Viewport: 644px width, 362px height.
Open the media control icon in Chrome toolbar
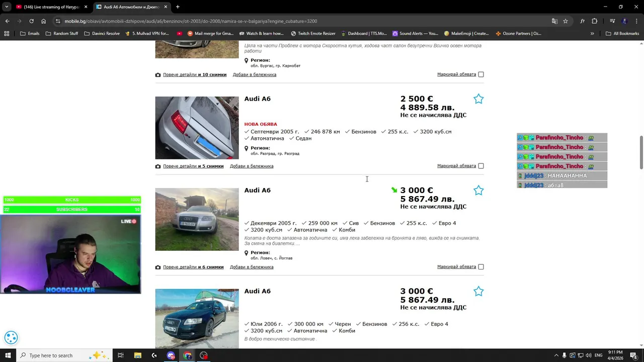[x=612, y=21]
